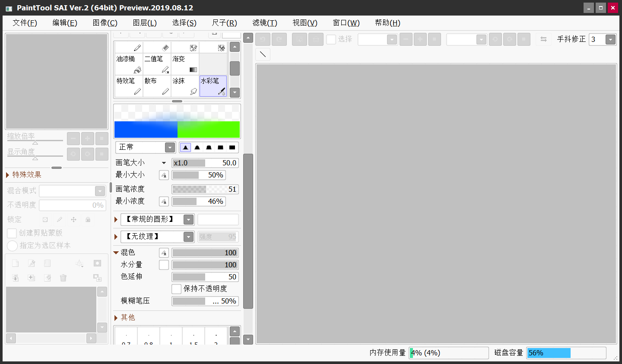Click the 画笔大小 size slider

[x=205, y=163]
